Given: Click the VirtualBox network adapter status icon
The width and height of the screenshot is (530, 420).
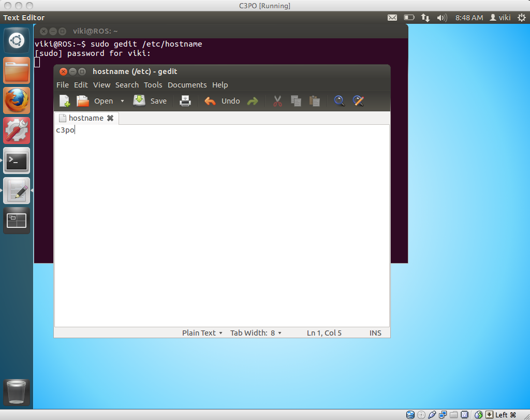Looking at the screenshot, I should 443,415.
